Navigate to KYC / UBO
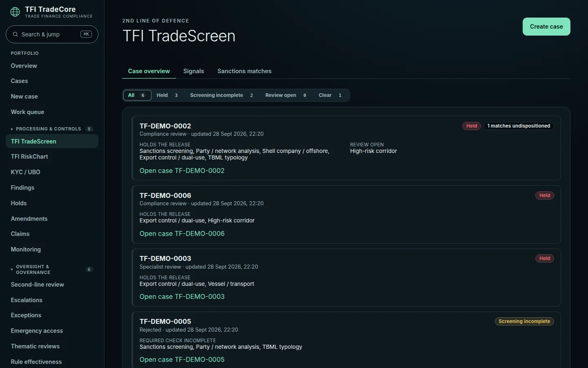The image size is (588, 368). [x=52, y=172]
